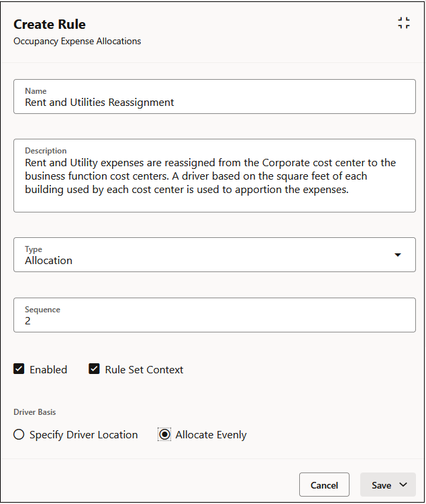Click the Create Rule heading

coord(50,24)
